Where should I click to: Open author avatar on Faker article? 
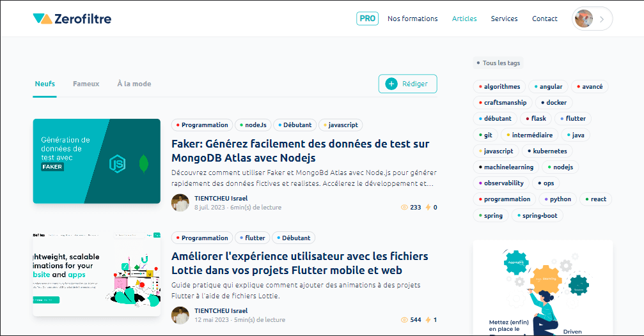pyautogui.click(x=180, y=202)
